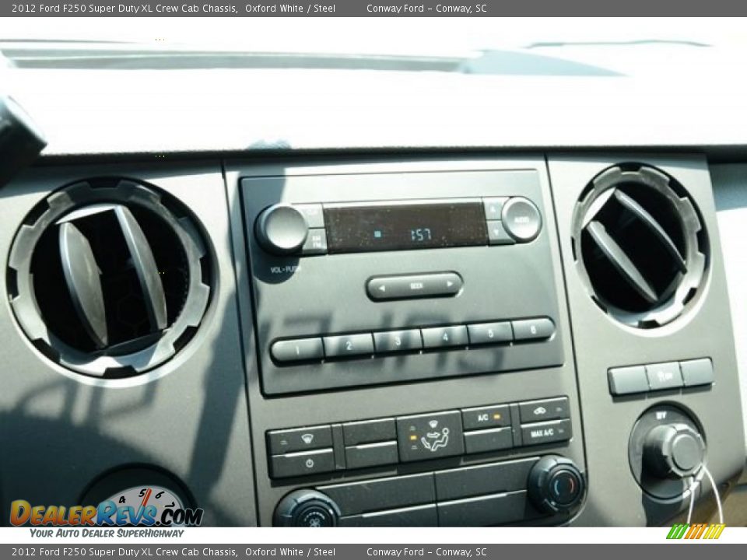
Task: Tap the AUX audio source button
Action: tap(520, 222)
